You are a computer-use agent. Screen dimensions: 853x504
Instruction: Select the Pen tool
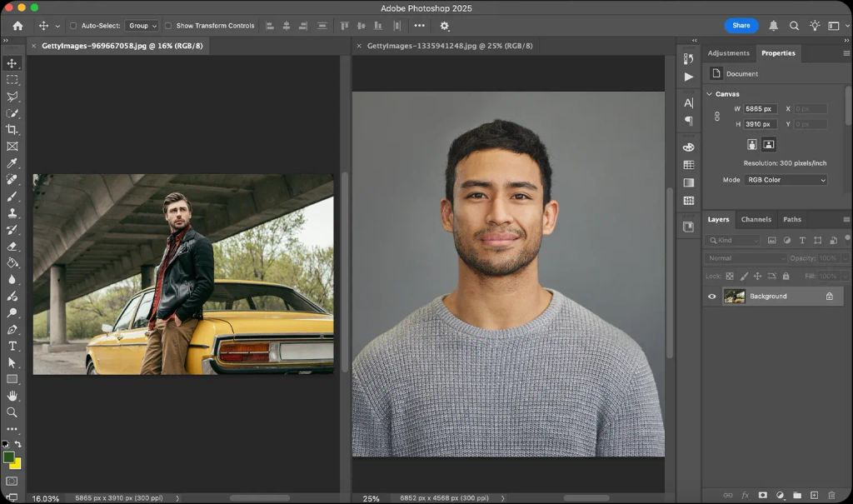click(12, 329)
